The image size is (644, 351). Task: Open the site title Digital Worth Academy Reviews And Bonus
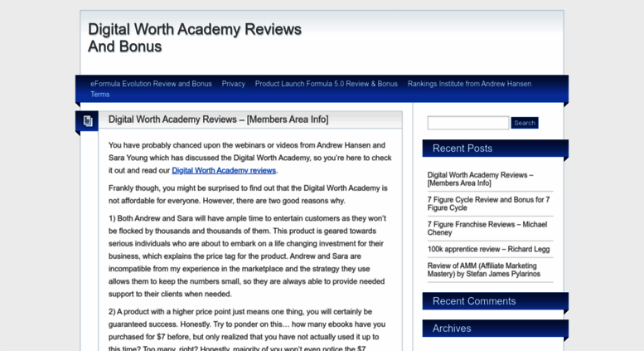(x=195, y=38)
